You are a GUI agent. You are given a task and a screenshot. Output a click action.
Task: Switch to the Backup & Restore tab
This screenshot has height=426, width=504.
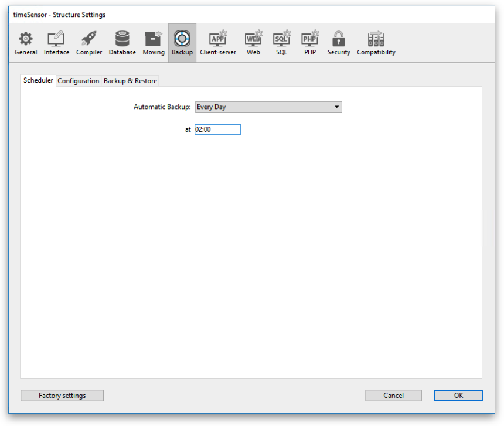(x=130, y=81)
